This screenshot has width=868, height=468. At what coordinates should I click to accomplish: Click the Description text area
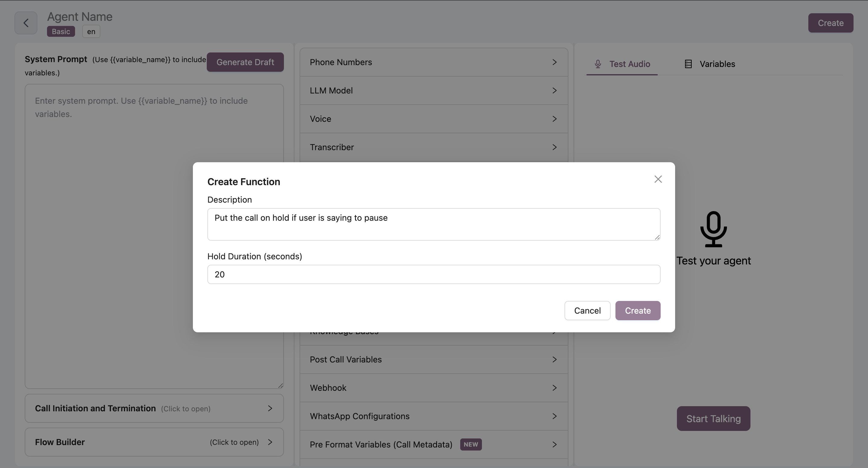pos(433,224)
